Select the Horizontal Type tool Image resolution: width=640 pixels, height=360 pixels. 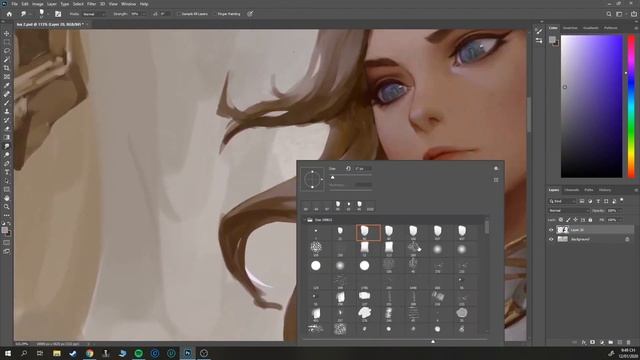coord(7,172)
